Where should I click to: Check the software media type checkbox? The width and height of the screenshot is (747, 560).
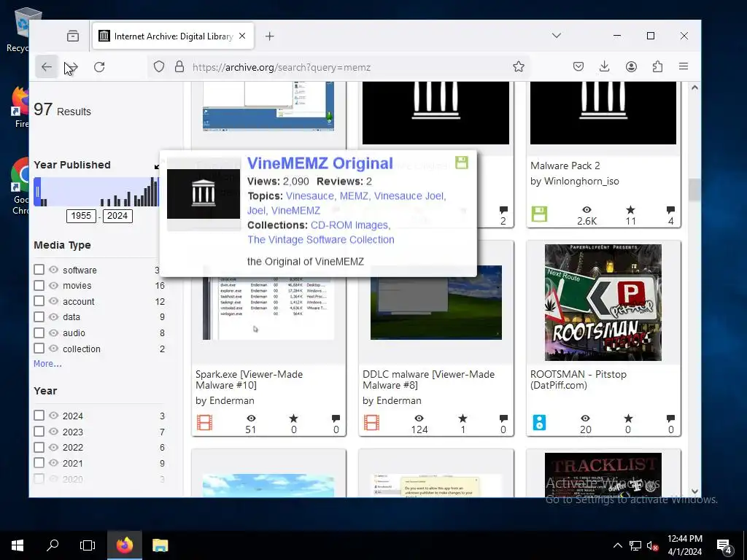pyautogui.click(x=39, y=270)
